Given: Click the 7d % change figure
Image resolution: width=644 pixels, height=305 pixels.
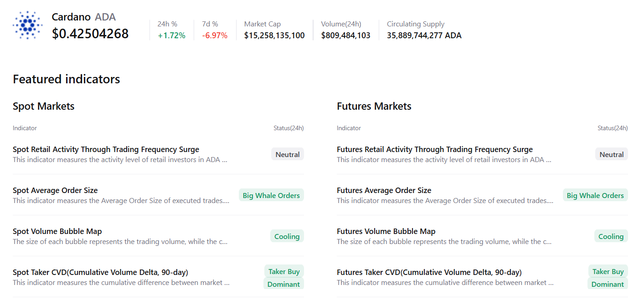Looking at the screenshot, I should pos(214,35).
